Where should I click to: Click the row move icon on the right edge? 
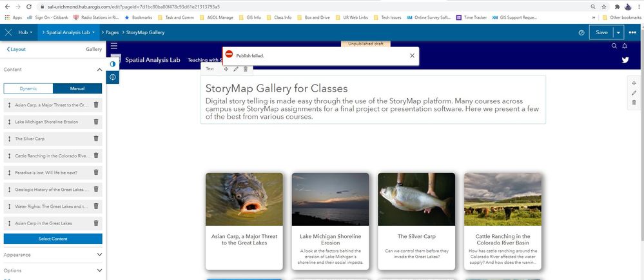pos(634,83)
